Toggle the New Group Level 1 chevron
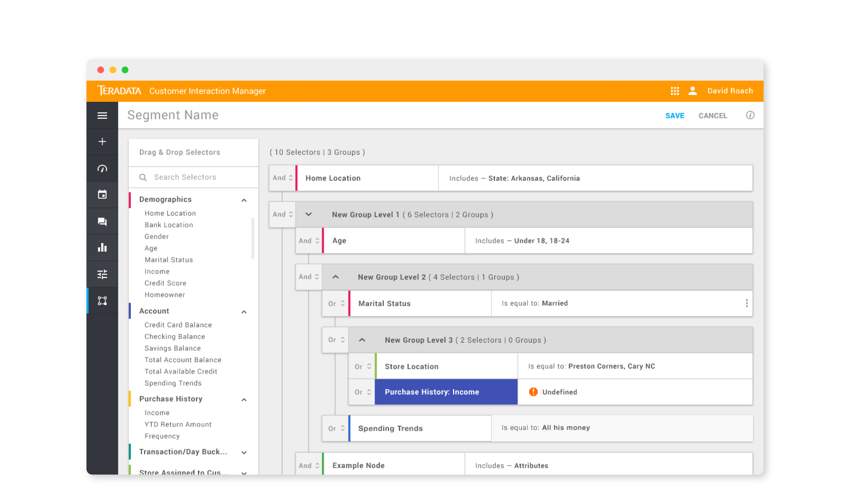Screen dimensions: 850x504 [308, 214]
